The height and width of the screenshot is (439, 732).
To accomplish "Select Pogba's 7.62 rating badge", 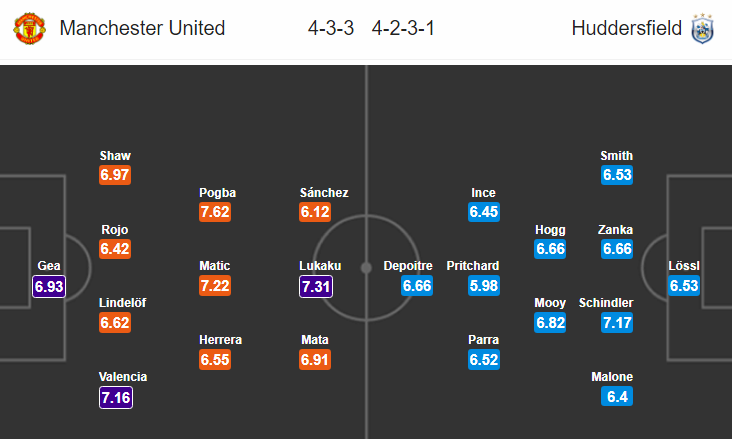I will coord(215,212).
